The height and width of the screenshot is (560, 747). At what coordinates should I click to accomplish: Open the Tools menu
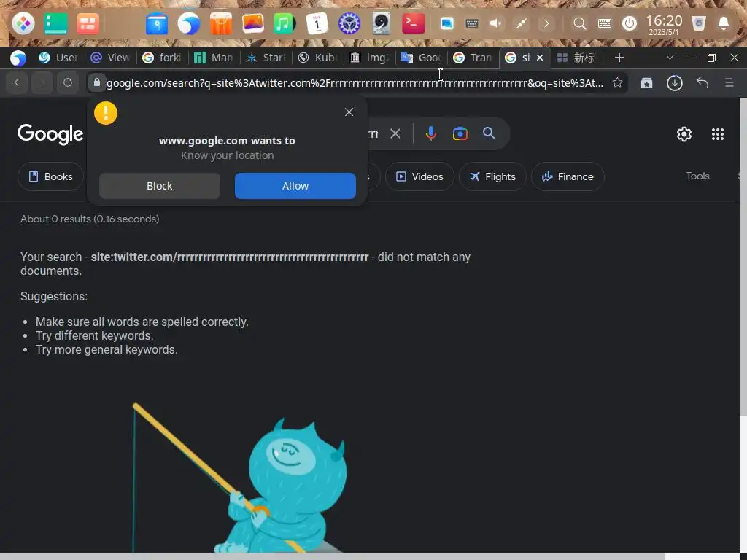tap(697, 176)
